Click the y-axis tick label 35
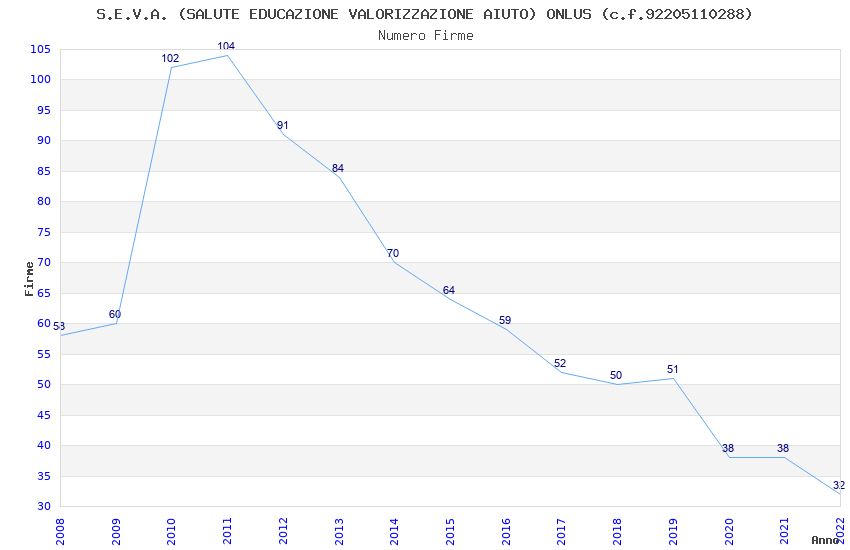Image resolution: width=850 pixels, height=550 pixels. coord(44,476)
